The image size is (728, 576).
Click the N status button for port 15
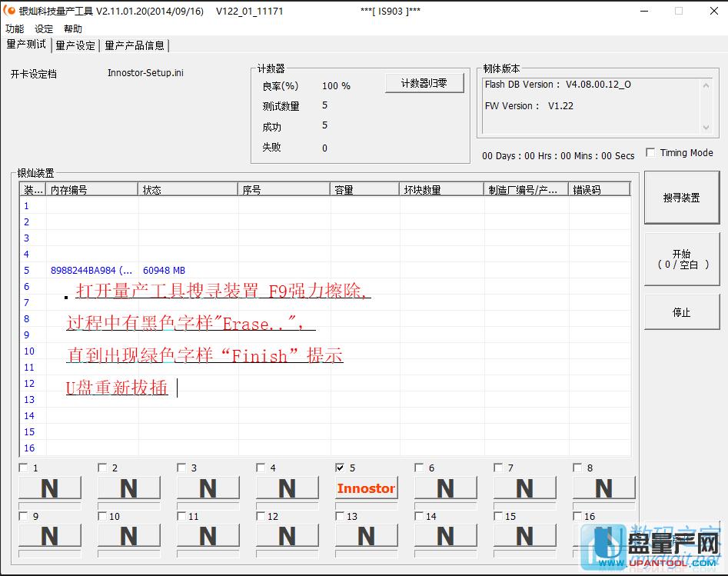524,535
